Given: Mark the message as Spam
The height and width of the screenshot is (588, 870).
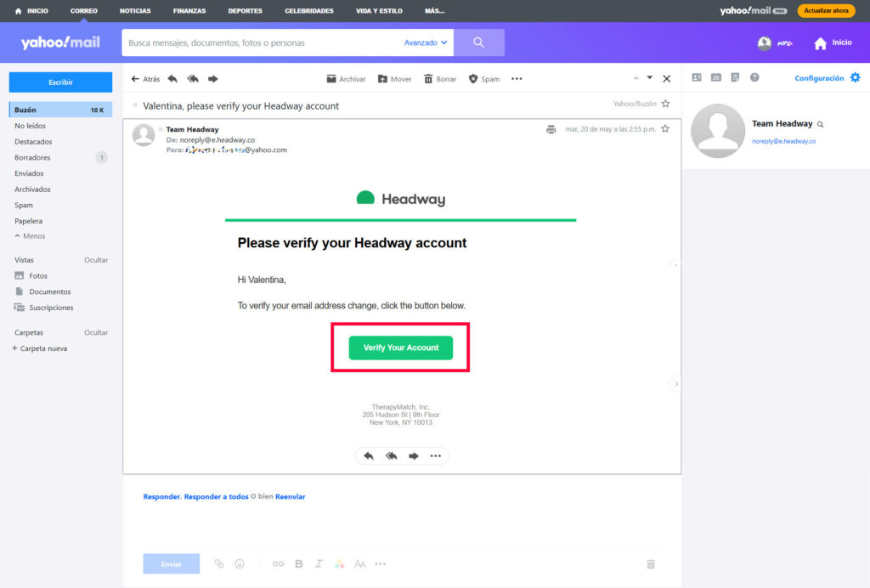Looking at the screenshot, I should point(483,79).
